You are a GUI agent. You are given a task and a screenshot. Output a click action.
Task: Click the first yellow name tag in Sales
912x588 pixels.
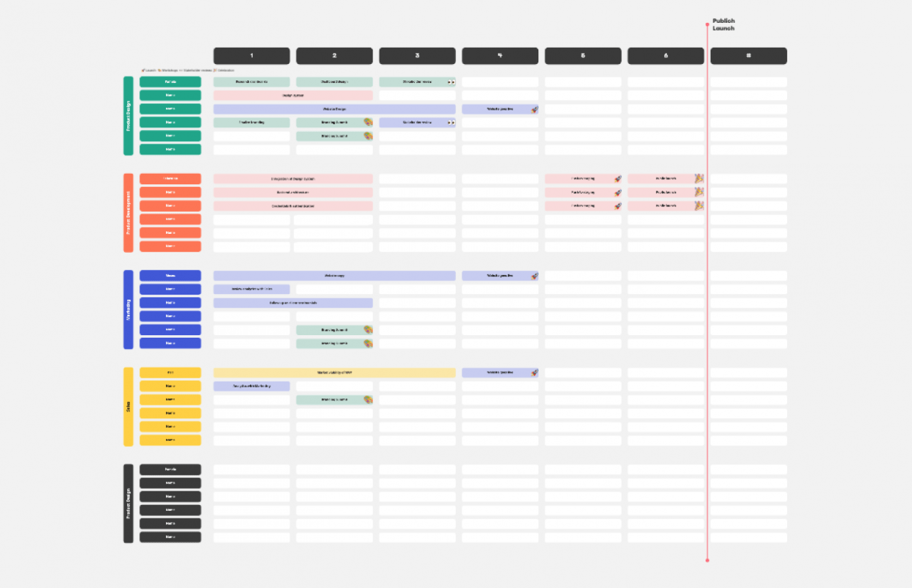(x=171, y=372)
